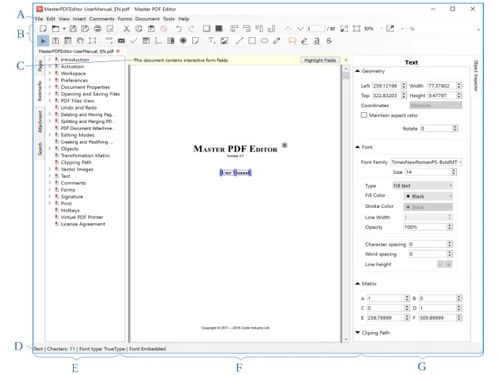Select the Line drawing tool
Screen dimensions: 500x375
pyautogui.click(x=240, y=41)
